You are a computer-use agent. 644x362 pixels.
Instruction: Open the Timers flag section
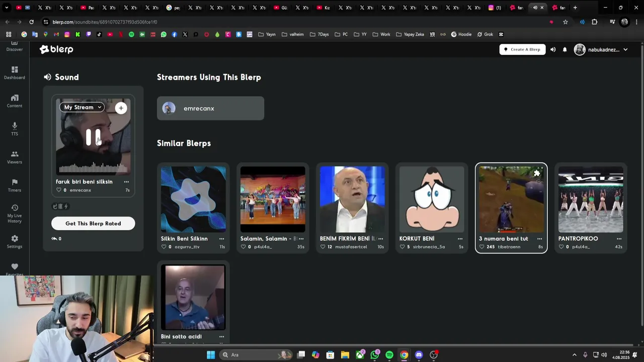tap(15, 186)
